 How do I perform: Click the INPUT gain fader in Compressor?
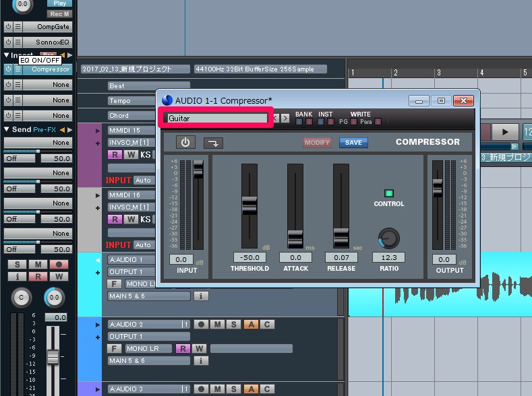(198, 169)
